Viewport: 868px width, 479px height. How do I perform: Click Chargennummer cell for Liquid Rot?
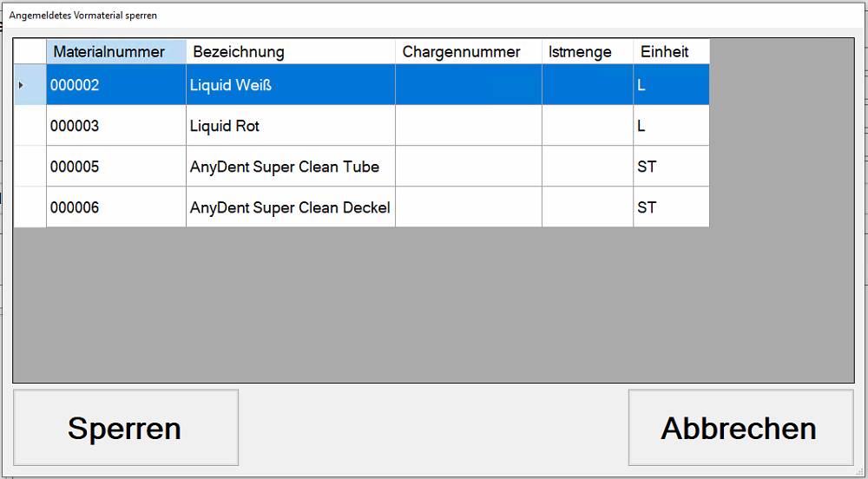click(468, 126)
